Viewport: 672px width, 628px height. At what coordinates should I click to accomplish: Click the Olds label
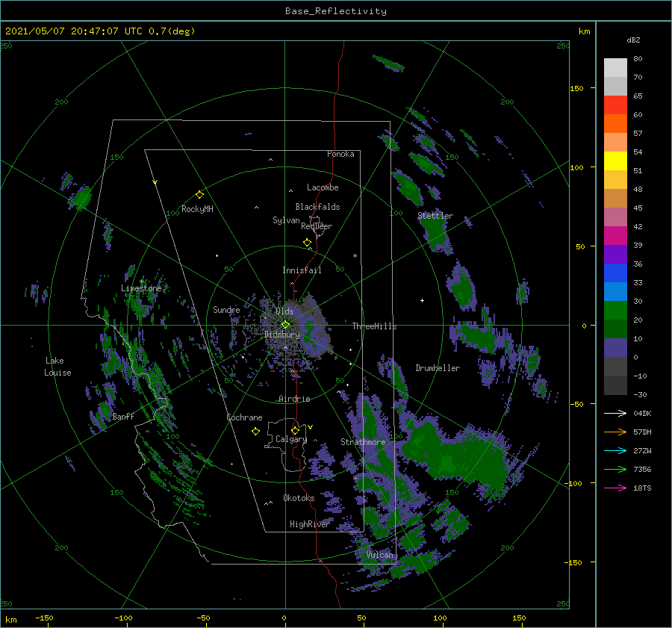click(284, 311)
